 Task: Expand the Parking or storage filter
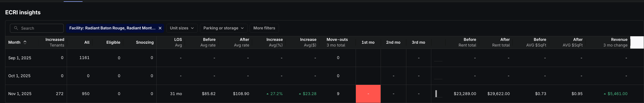[x=223, y=28]
